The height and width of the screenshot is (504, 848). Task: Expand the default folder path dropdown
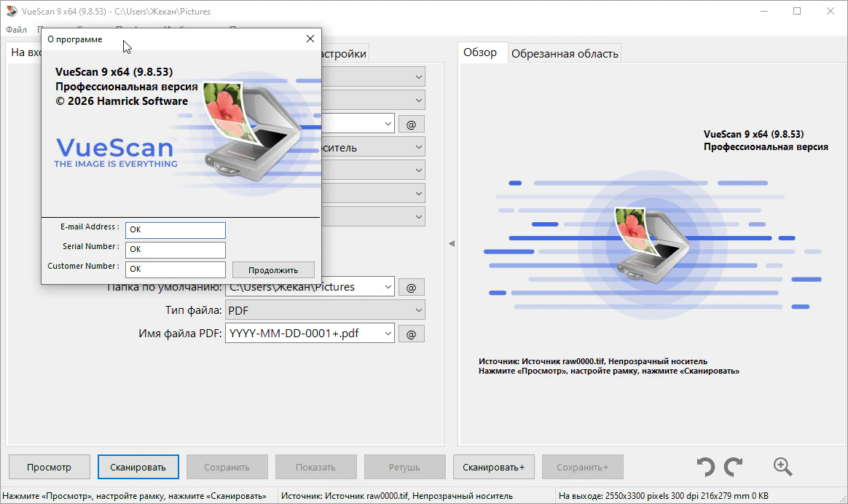tap(387, 287)
